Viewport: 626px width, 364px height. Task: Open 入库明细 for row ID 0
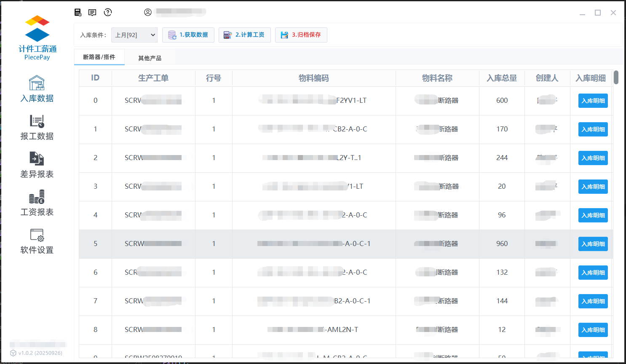point(593,101)
